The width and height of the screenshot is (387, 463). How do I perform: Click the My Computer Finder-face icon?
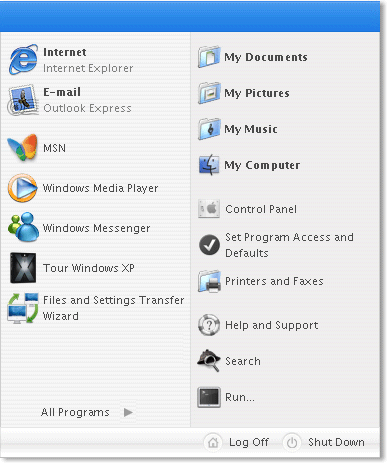click(x=209, y=165)
